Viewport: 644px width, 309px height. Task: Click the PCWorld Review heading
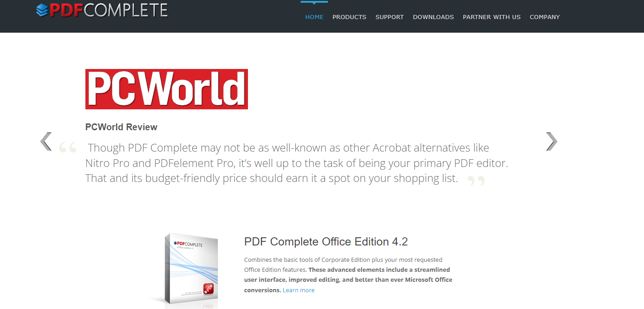coord(121,127)
